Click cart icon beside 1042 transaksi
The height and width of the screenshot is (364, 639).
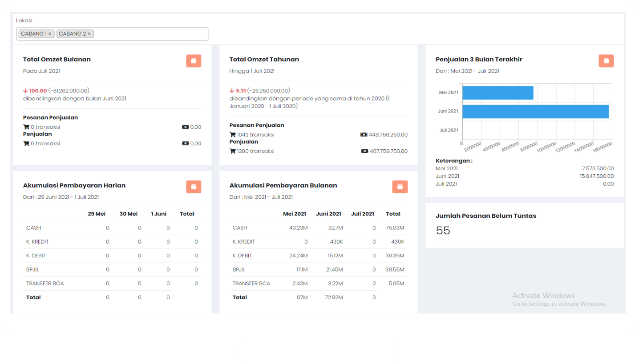[x=233, y=135]
